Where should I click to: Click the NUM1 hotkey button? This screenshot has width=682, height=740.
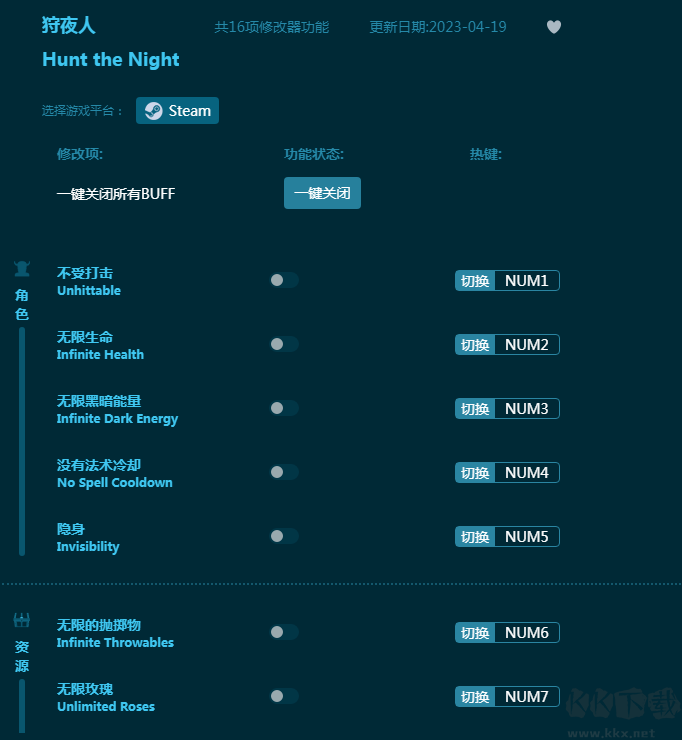click(x=527, y=281)
